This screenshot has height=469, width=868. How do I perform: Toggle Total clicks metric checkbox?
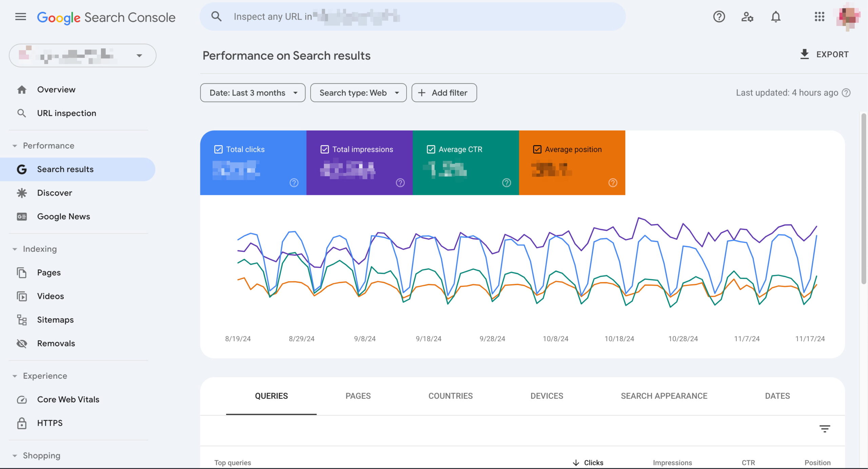(218, 149)
